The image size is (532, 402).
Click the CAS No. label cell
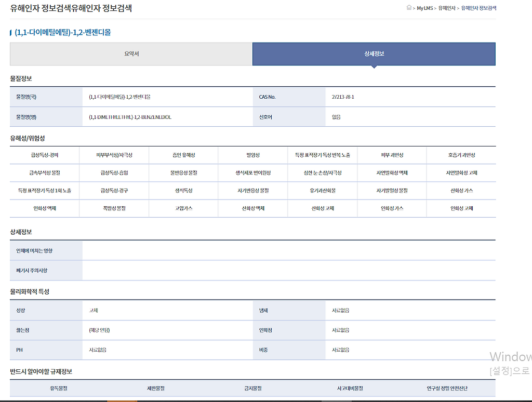289,97
